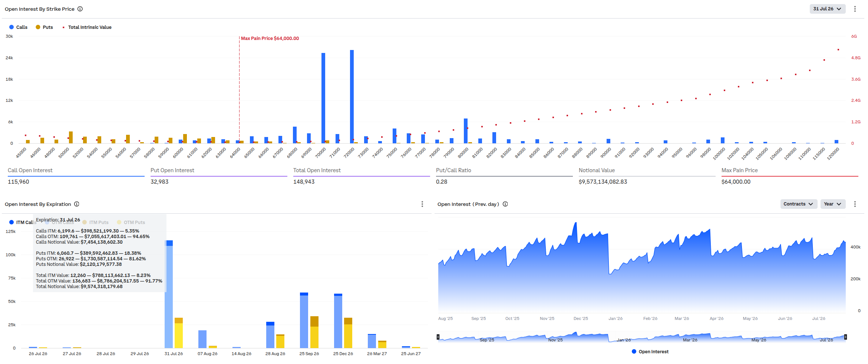Click the left handle of the range navigator
Viewport: 868px width, 364px height.
(x=438, y=337)
